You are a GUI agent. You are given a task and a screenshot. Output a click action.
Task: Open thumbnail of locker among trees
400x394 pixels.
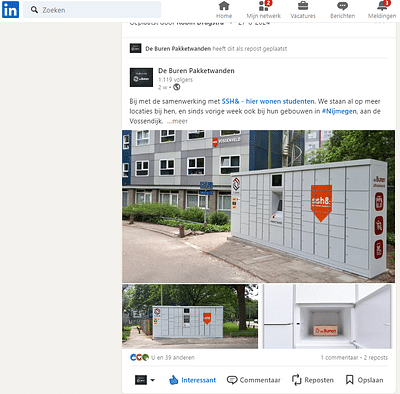(190, 316)
